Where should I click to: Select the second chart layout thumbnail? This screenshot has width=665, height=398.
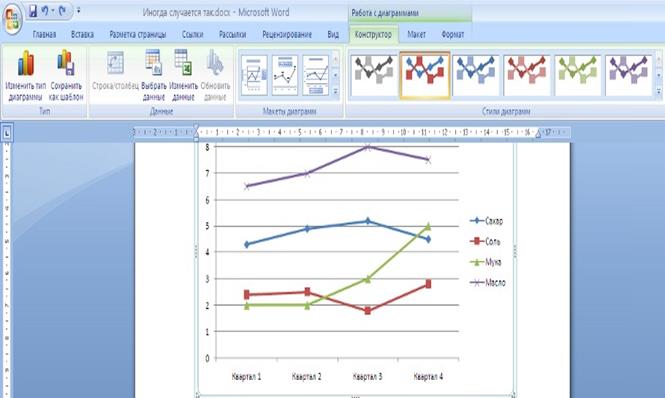click(285, 75)
